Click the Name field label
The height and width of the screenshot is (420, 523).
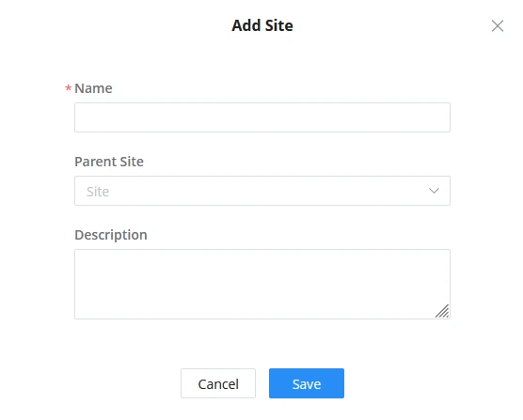[93, 88]
